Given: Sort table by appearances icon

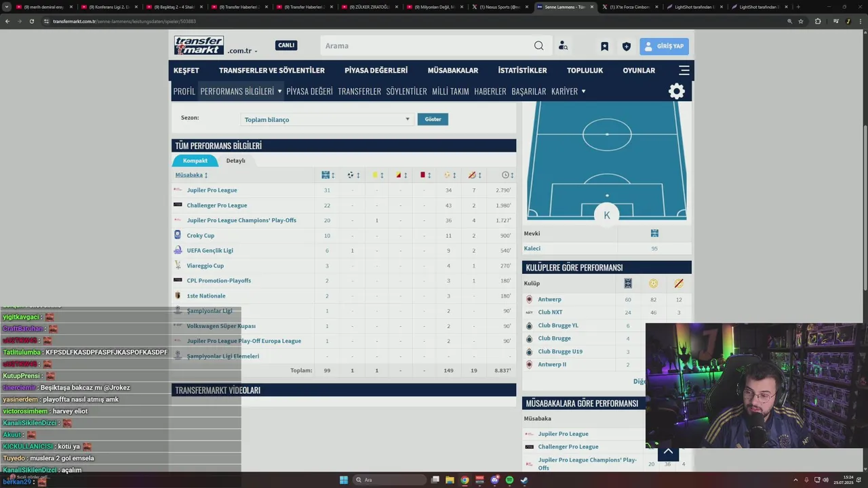Looking at the screenshot, I should tap(325, 175).
